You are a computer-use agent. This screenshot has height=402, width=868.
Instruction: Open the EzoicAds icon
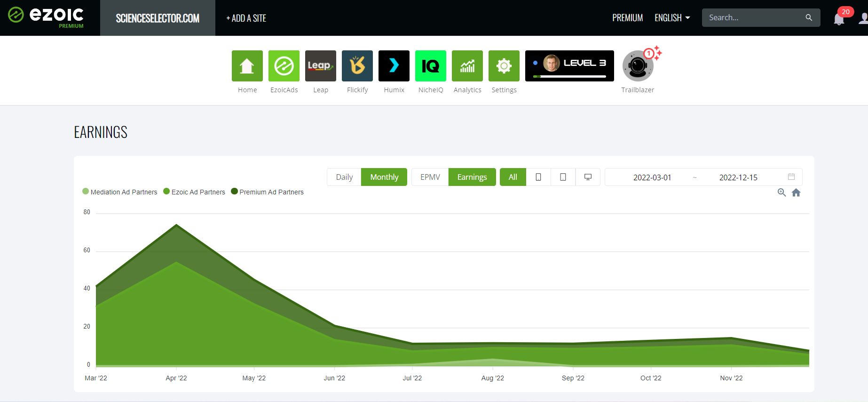click(284, 66)
